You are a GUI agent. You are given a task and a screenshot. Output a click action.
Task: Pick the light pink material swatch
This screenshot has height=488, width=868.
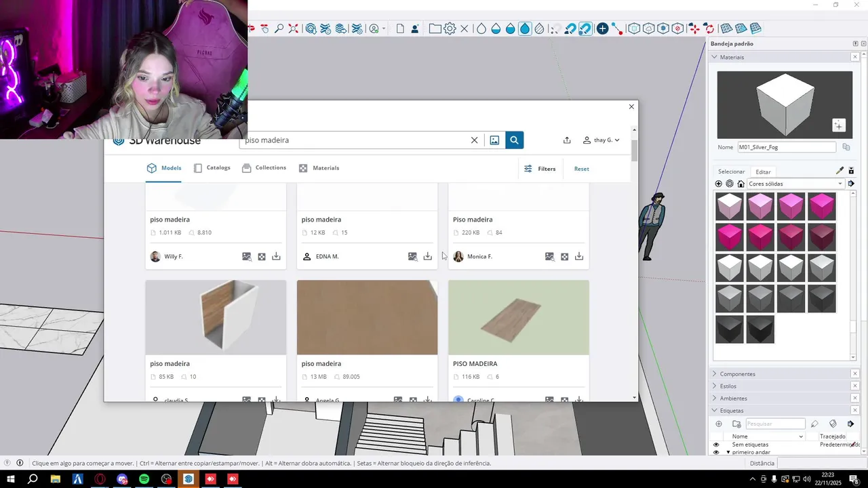click(x=760, y=206)
